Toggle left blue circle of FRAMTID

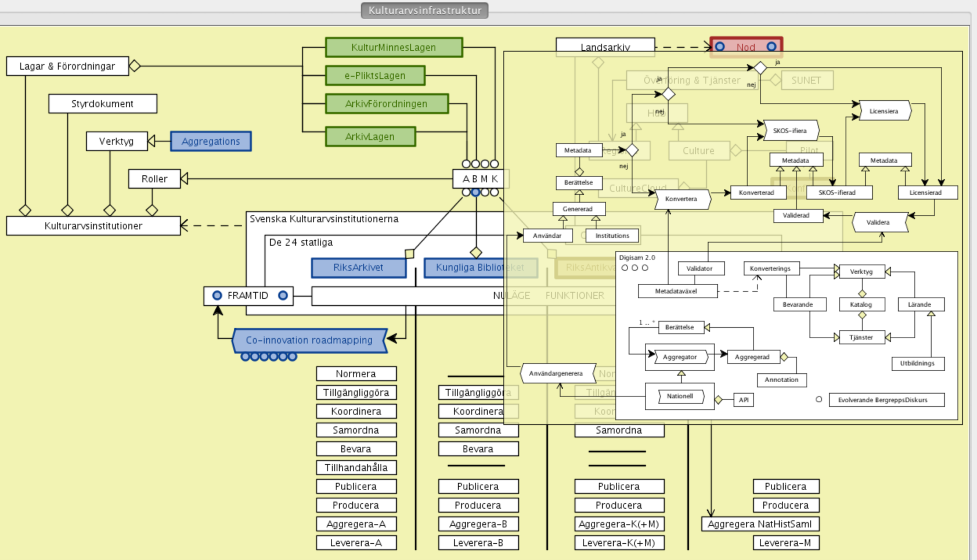217,295
